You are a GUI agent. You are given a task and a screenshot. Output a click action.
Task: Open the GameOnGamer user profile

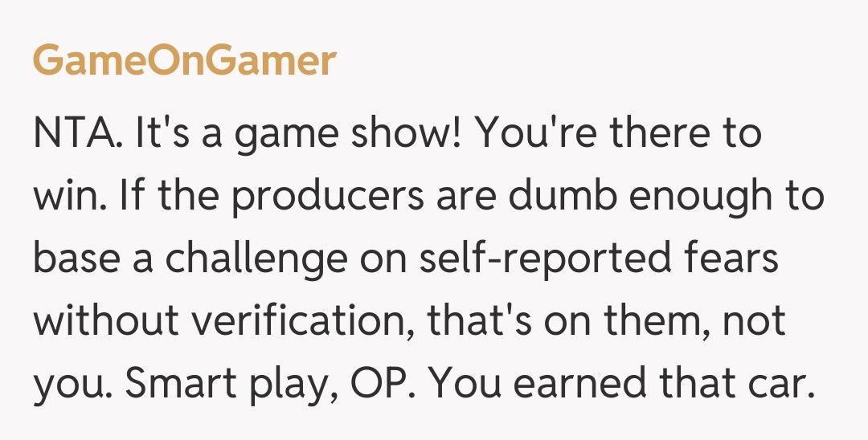tap(184, 61)
